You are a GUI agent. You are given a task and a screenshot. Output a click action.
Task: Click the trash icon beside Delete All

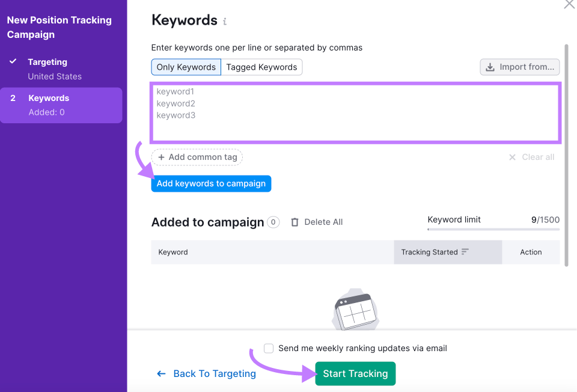pyautogui.click(x=295, y=222)
